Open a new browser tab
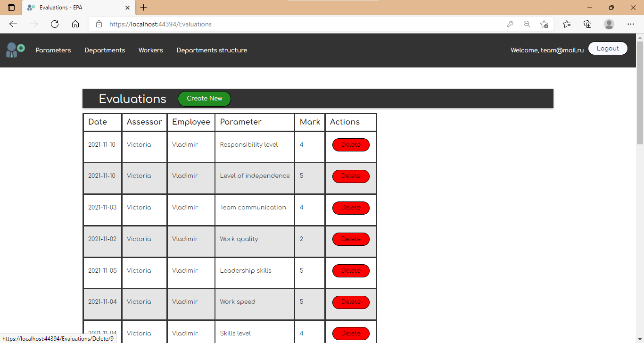Screen dimensions: 644x343 coord(144,8)
